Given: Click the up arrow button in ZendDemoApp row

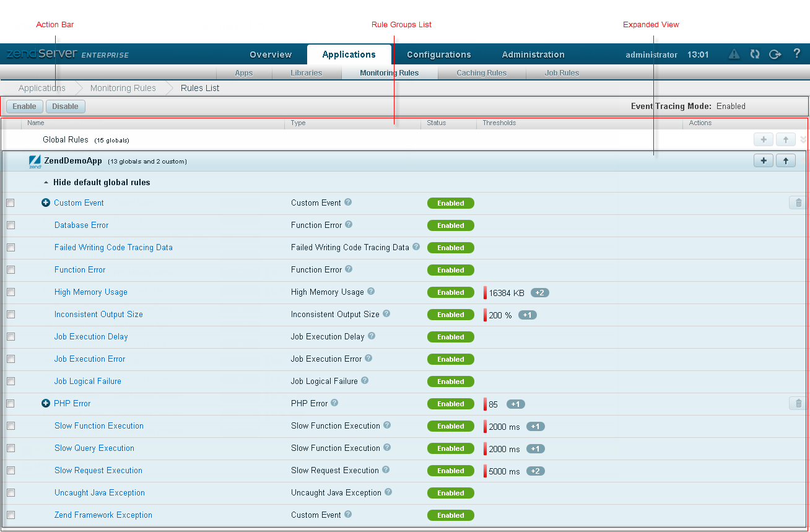Looking at the screenshot, I should tap(785, 161).
